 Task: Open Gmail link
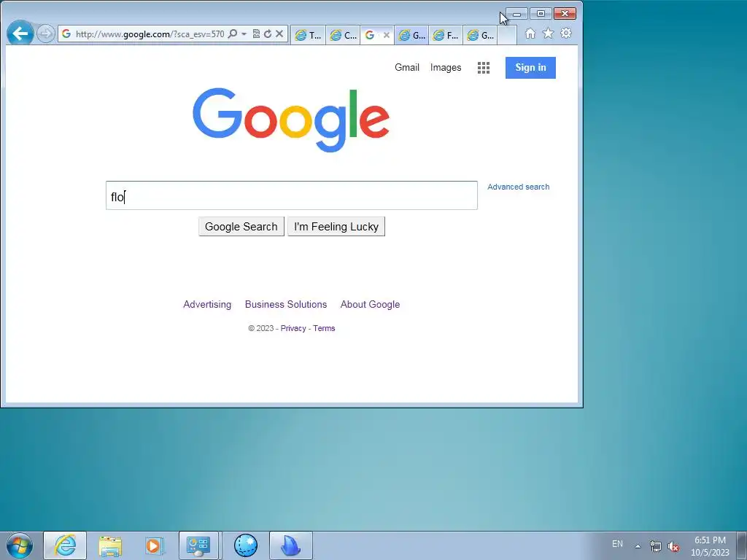coord(407,68)
